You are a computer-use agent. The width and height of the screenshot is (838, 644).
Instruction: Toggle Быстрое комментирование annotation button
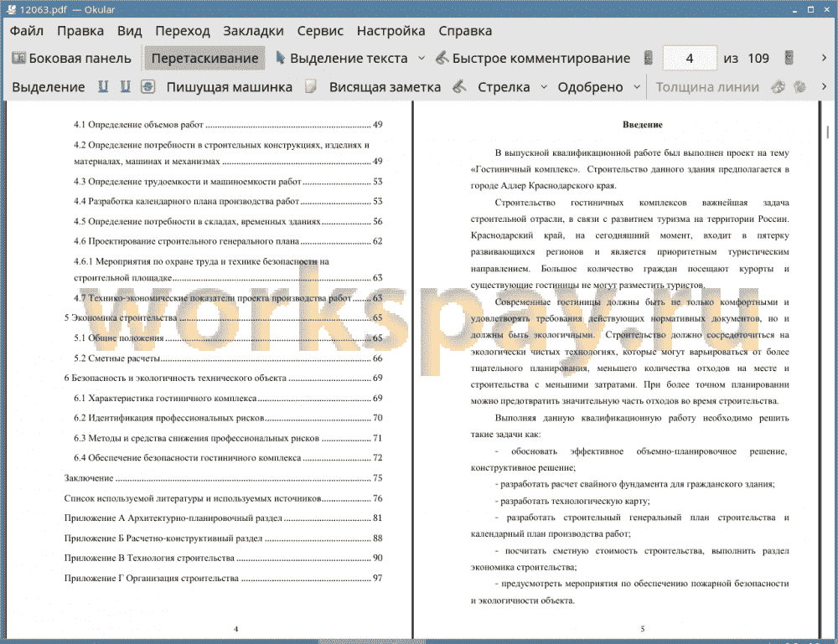[x=533, y=59]
